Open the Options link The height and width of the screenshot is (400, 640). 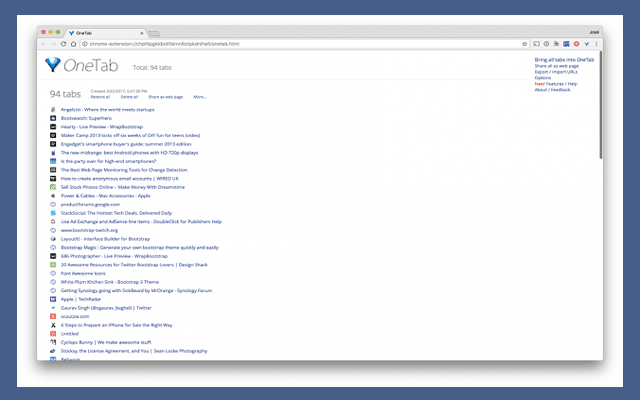coord(542,78)
